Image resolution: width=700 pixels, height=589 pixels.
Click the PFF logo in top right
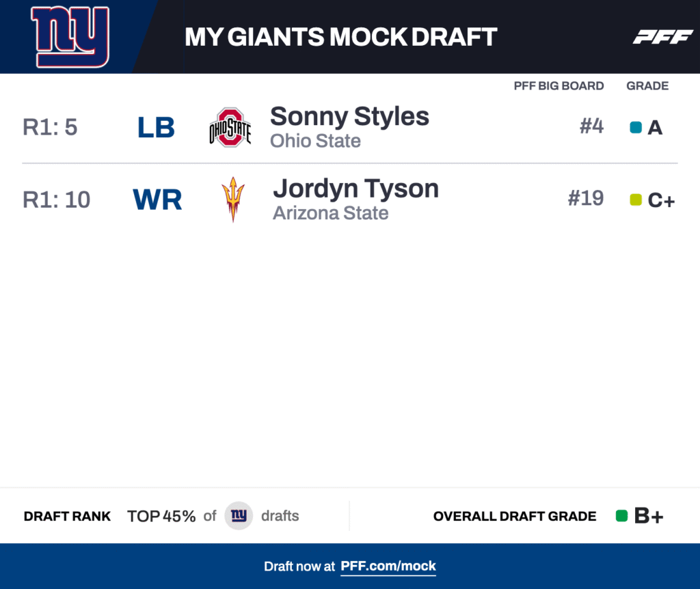[x=662, y=37]
